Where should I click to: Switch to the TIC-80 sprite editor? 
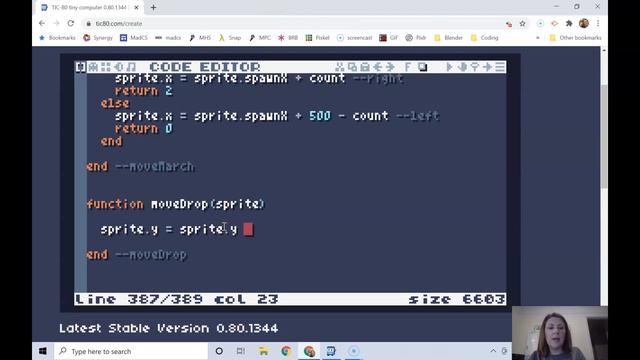[93, 67]
